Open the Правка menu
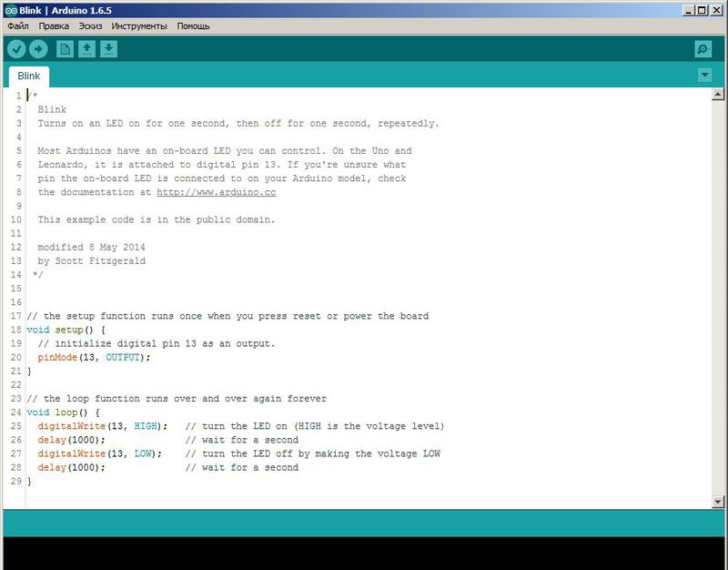 (54, 26)
